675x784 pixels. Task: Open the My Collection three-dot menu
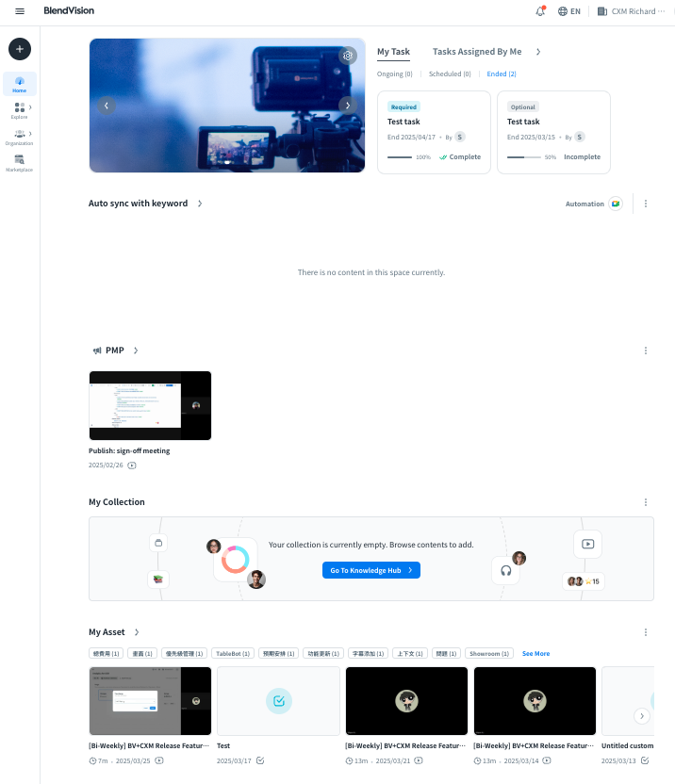click(646, 502)
